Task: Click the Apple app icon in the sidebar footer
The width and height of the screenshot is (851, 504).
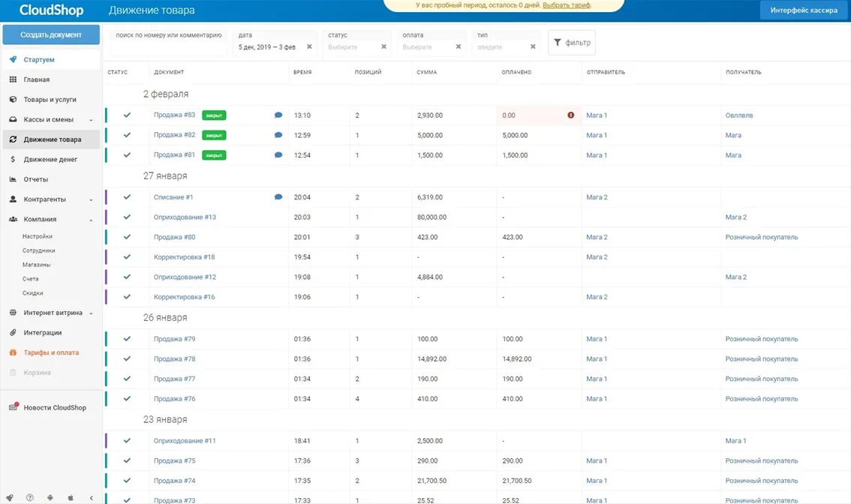Action: tap(71, 497)
